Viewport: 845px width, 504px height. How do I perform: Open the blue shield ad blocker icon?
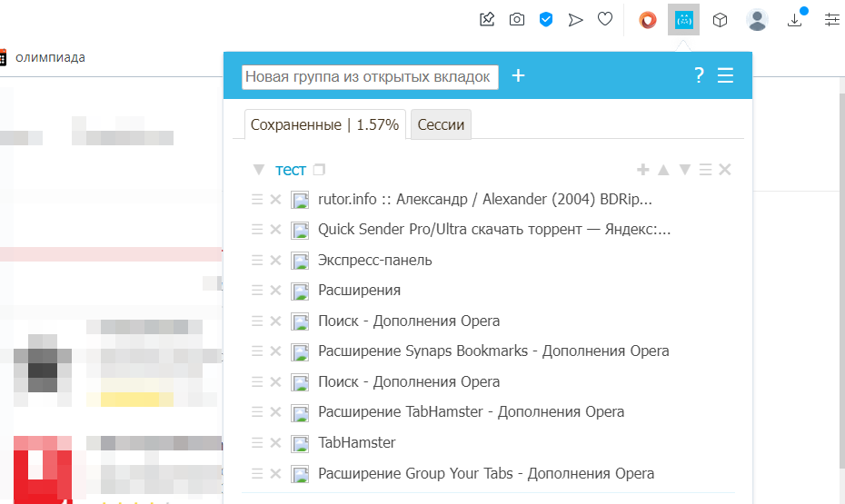tap(546, 20)
